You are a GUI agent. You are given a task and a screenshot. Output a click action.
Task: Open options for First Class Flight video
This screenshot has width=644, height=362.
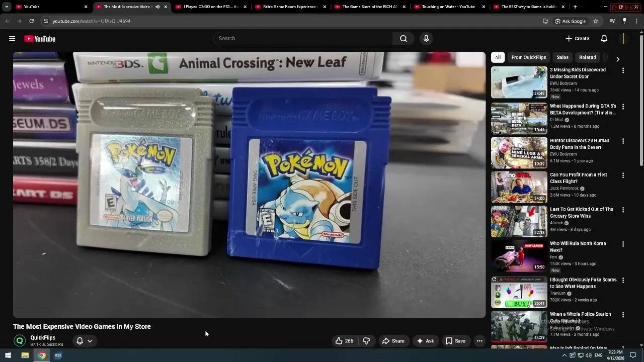[x=623, y=175]
